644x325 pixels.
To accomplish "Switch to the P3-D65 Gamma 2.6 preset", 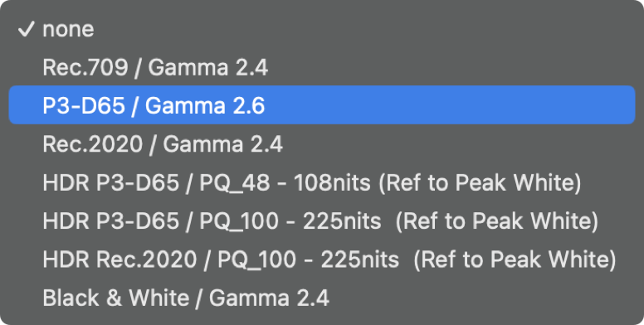I will click(322, 105).
